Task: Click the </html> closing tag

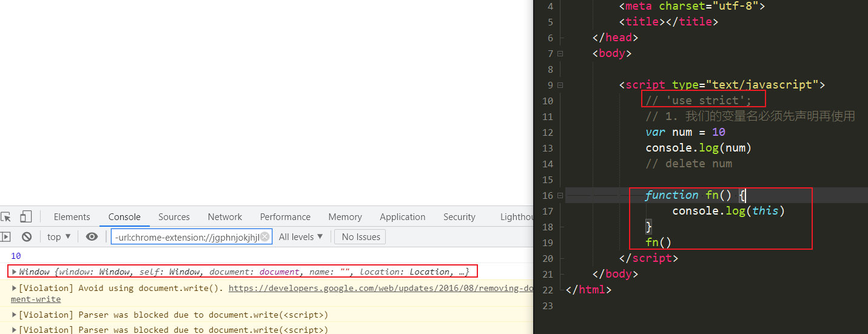Action: tap(588, 290)
